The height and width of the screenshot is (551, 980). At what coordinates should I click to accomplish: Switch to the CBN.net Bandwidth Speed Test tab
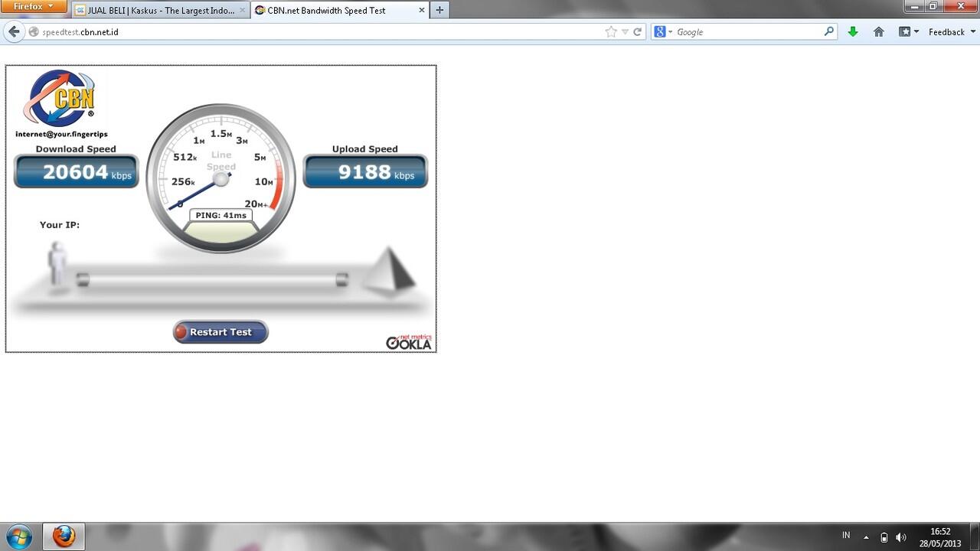(x=341, y=11)
